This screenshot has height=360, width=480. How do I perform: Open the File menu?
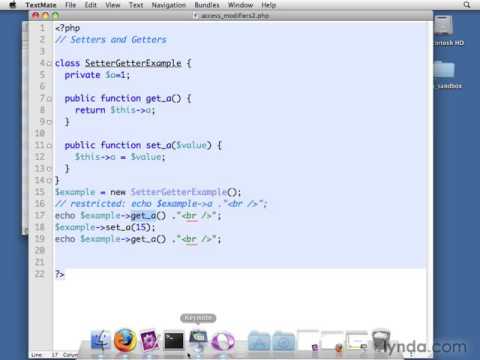(x=70, y=5)
